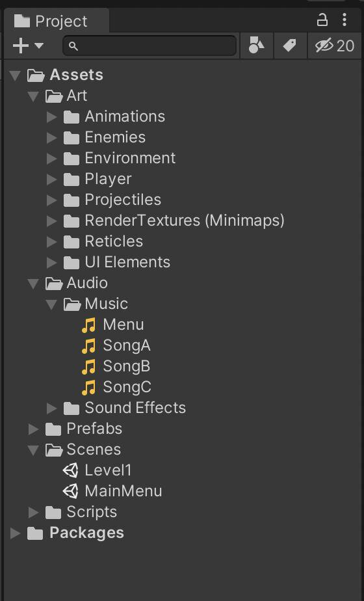Collapse the Music folder arrow
This screenshot has width=364, height=601.
pos(52,304)
